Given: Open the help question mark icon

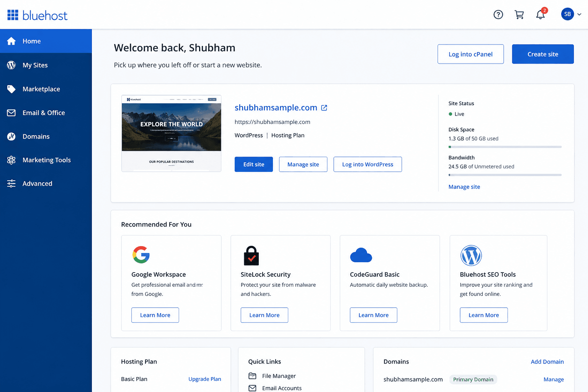Looking at the screenshot, I should click(x=498, y=15).
